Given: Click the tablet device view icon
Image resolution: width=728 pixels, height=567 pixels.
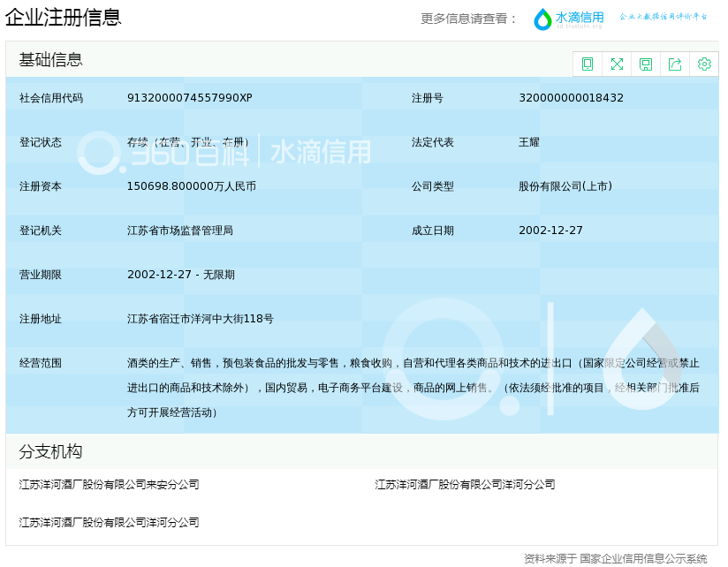Looking at the screenshot, I should (588, 64).
